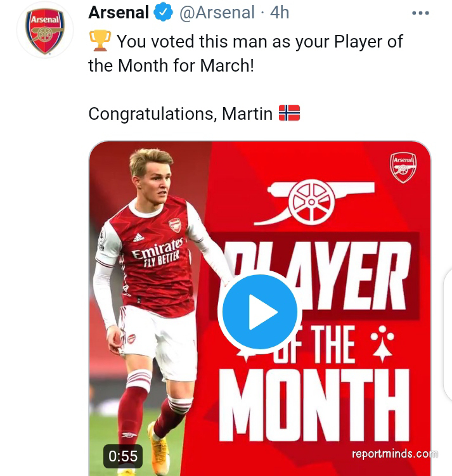Click the blue verified badge
This screenshot has width=452, height=476.
coord(164,12)
